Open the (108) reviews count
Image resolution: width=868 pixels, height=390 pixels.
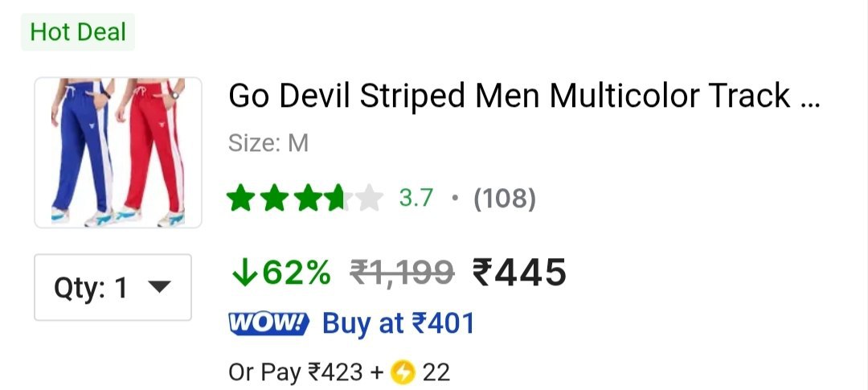click(504, 199)
